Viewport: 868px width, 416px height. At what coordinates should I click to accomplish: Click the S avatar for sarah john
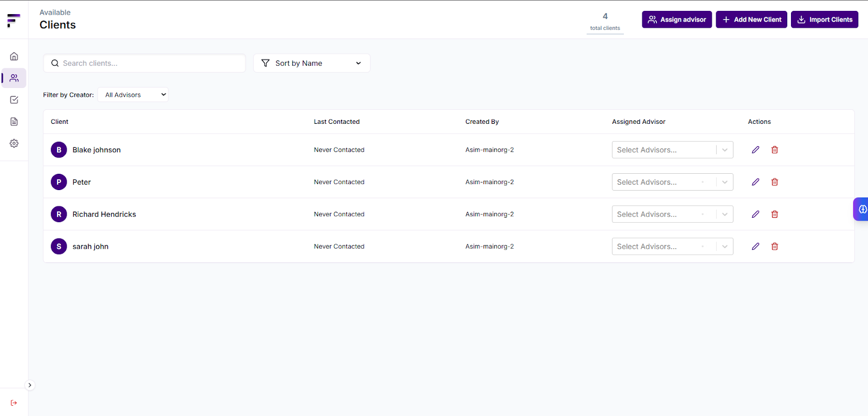click(59, 247)
